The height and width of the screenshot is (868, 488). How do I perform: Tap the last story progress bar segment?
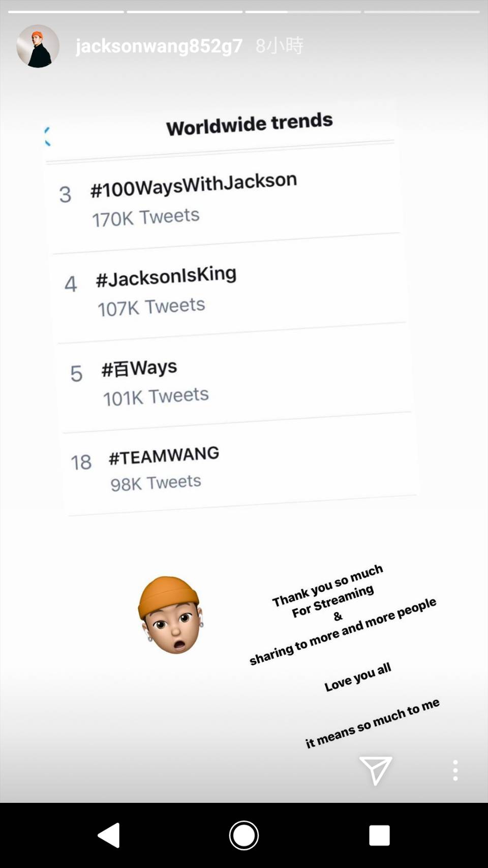421,12
